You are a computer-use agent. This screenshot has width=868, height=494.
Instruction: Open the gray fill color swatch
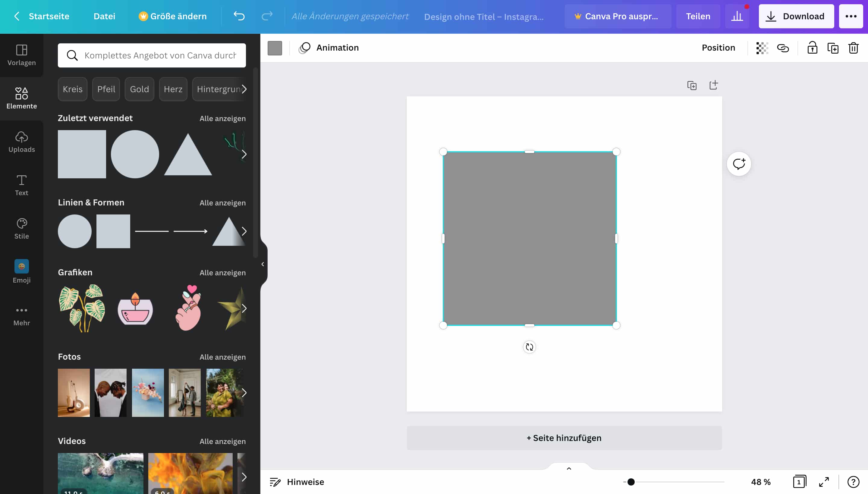click(275, 48)
